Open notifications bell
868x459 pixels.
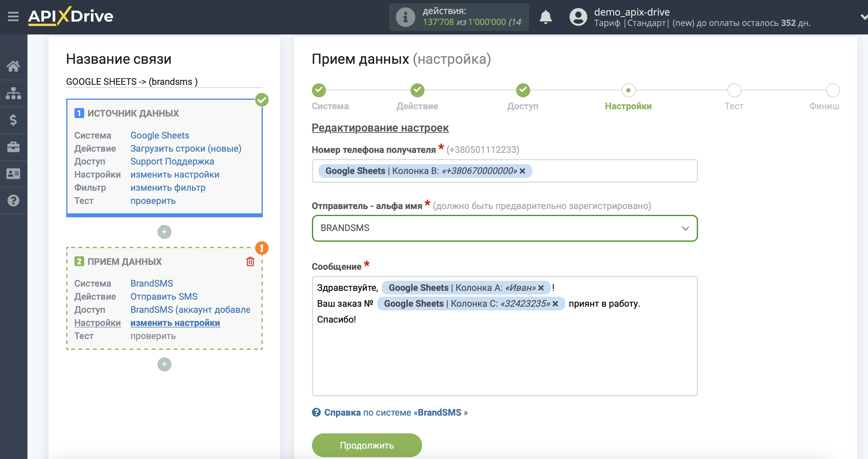coord(545,17)
